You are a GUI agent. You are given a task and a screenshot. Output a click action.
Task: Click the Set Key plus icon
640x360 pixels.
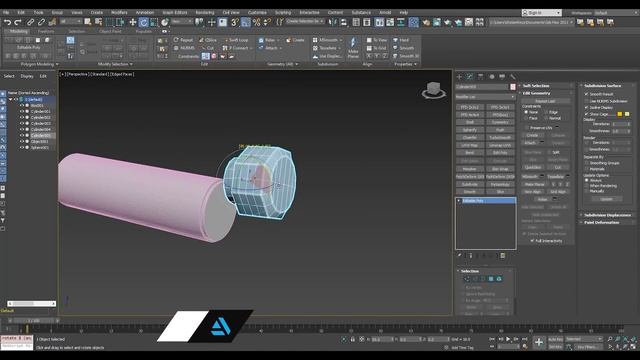(539, 342)
